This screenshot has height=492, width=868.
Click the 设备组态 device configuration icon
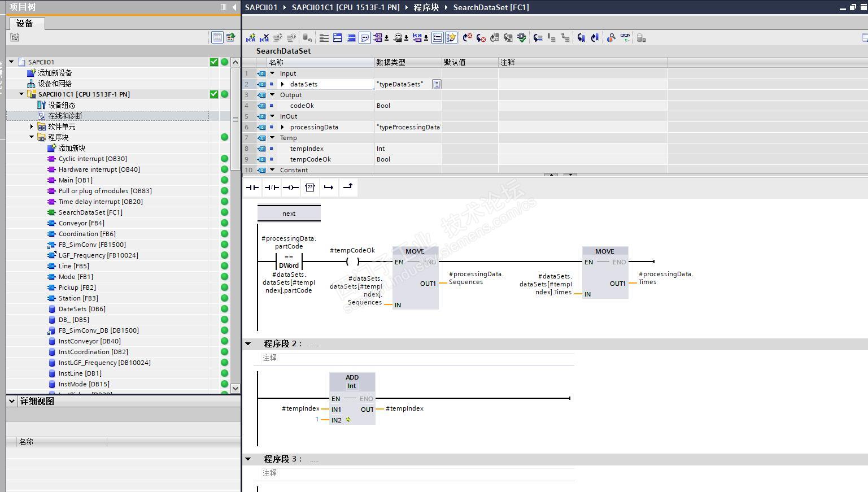click(x=41, y=105)
